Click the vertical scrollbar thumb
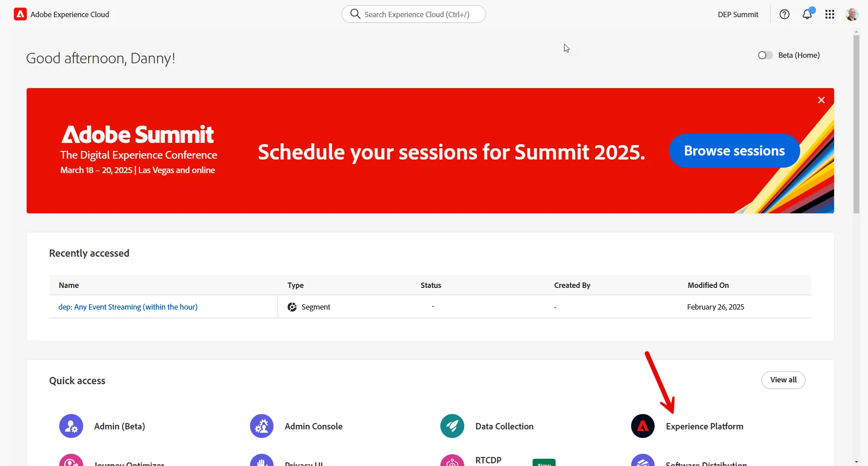868x466 pixels. tap(856, 124)
